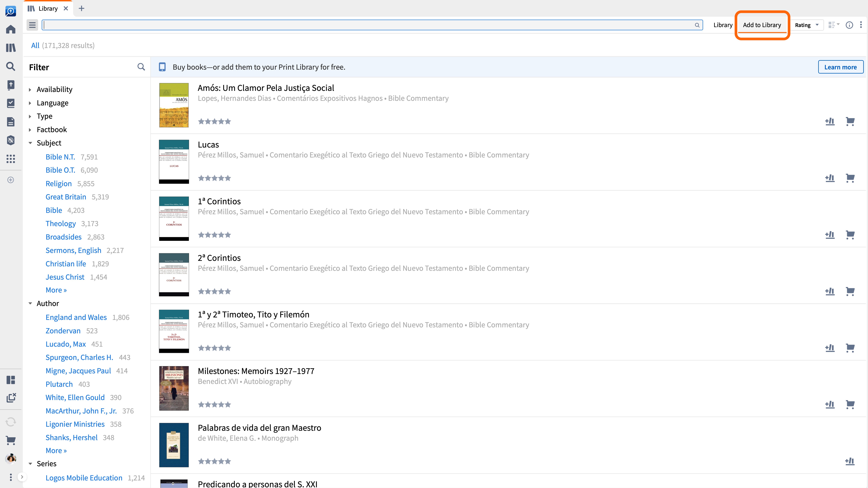Filter by Logos Mobile Education series

pos(84,478)
